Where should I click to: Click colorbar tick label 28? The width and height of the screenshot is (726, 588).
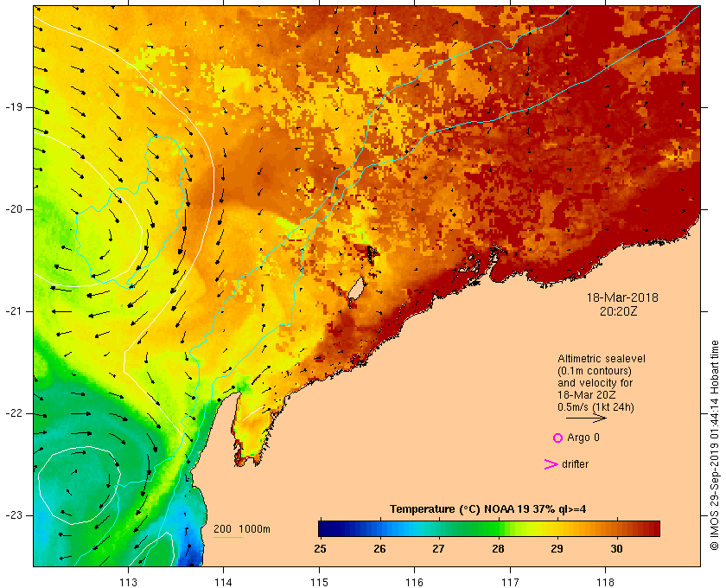tap(498, 549)
